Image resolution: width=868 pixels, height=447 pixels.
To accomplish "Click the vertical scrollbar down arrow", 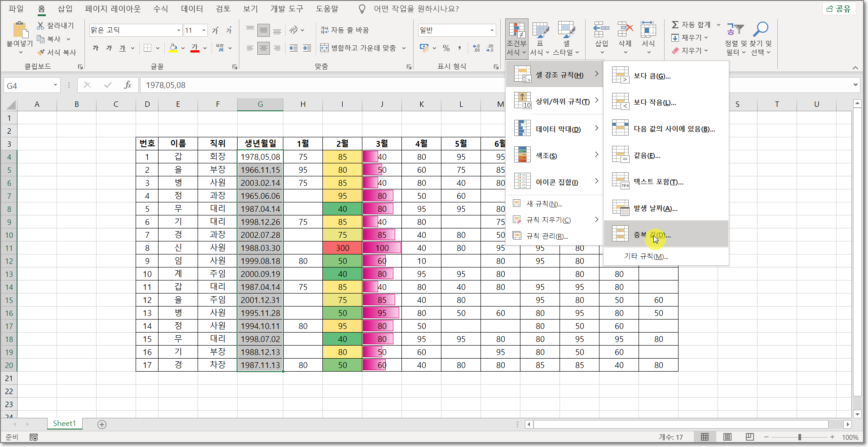I will coord(857,414).
